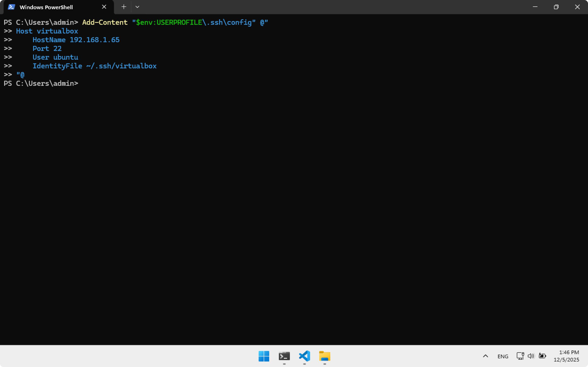Click the network status tray icon
588x367 pixels.
pyautogui.click(x=520, y=356)
